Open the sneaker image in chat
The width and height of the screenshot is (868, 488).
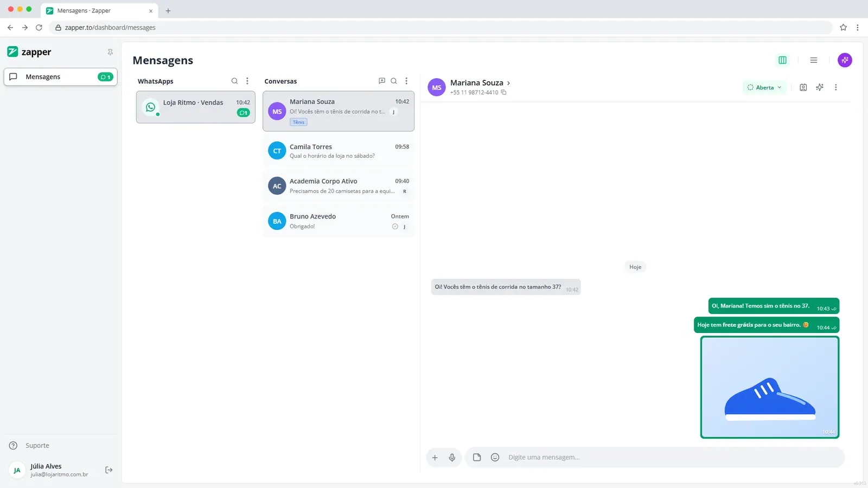click(770, 387)
